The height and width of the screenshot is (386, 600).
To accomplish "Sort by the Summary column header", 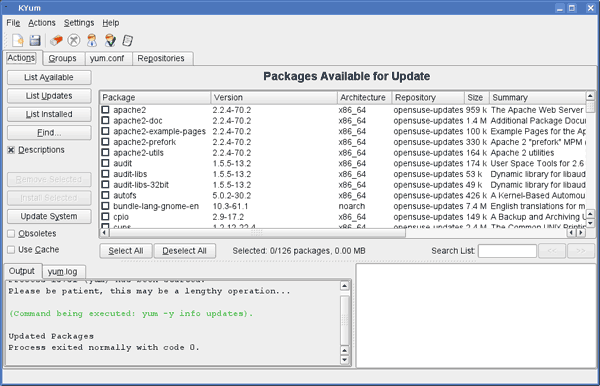I will [537, 98].
